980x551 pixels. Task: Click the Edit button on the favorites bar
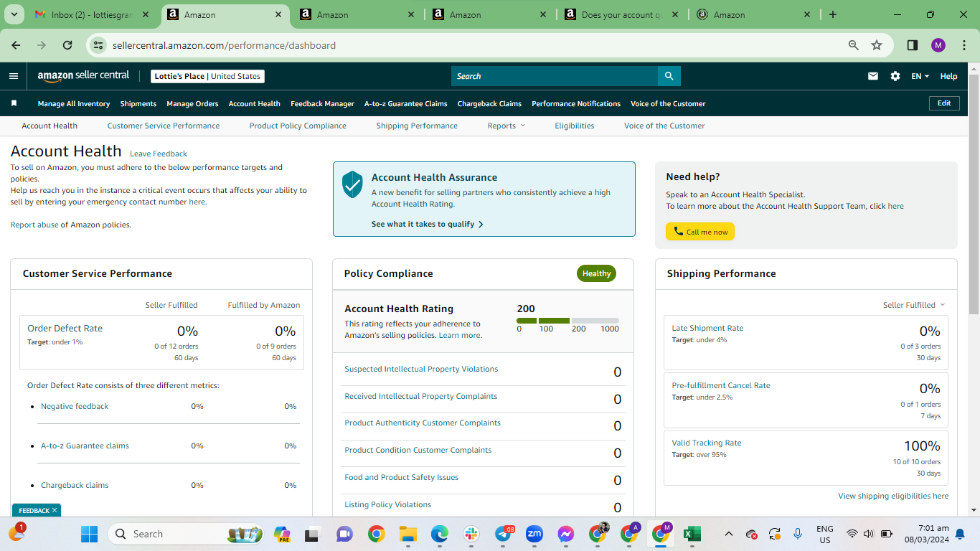[944, 103]
